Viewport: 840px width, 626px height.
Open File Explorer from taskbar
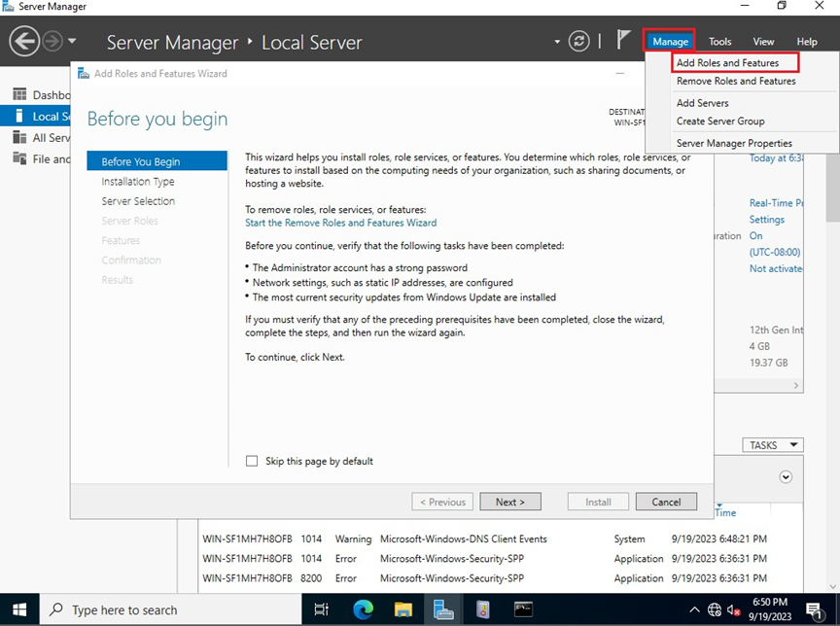(x=402, y=609)
